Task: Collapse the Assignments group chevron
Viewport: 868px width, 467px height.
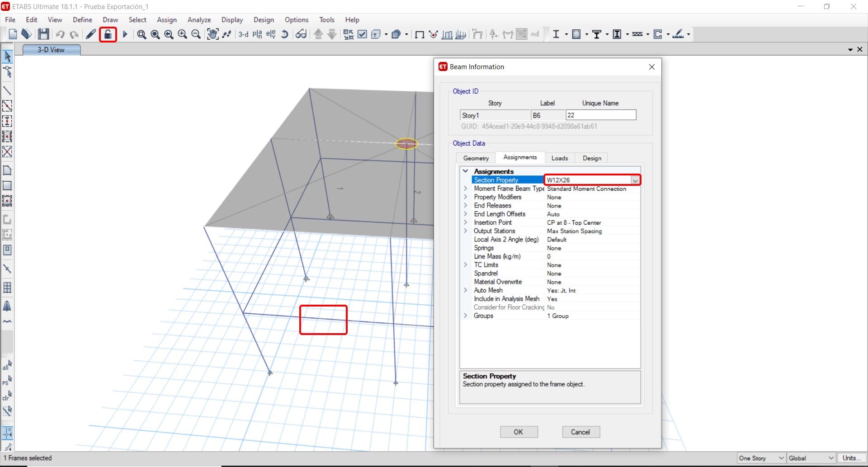Action: (466, 171)
